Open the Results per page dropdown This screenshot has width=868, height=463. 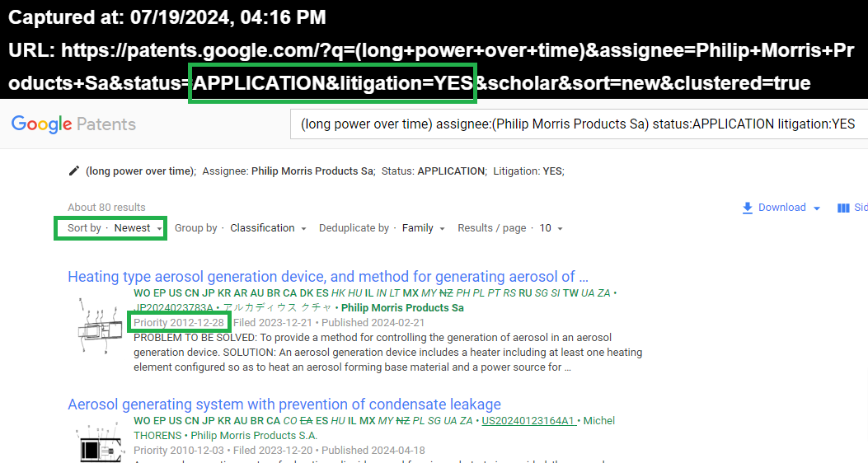[510, 228]
